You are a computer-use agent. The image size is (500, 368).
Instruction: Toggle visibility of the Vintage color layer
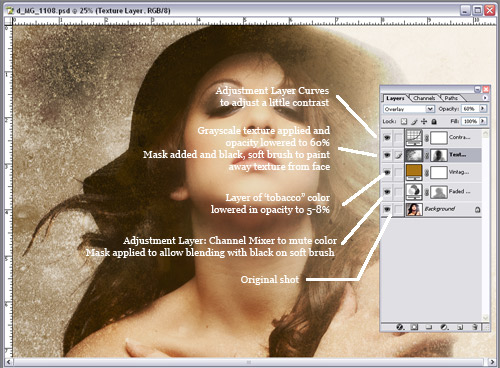[x=387, y=172]
